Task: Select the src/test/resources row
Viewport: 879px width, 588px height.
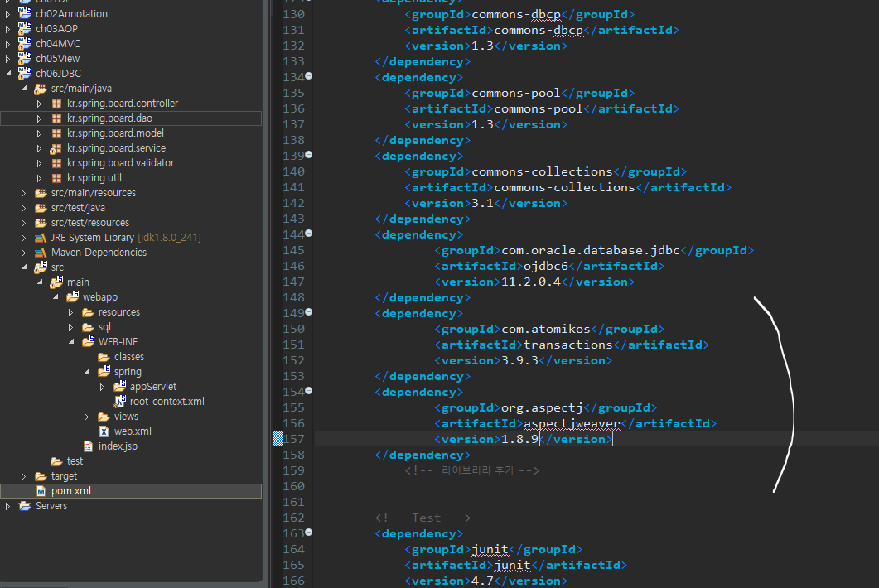Action: pos(89,223)
